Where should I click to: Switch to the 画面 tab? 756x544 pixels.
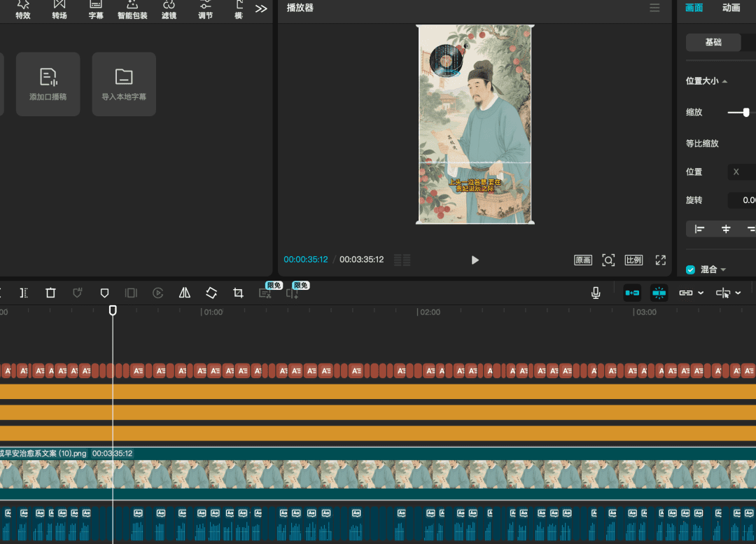pos(694,8)
